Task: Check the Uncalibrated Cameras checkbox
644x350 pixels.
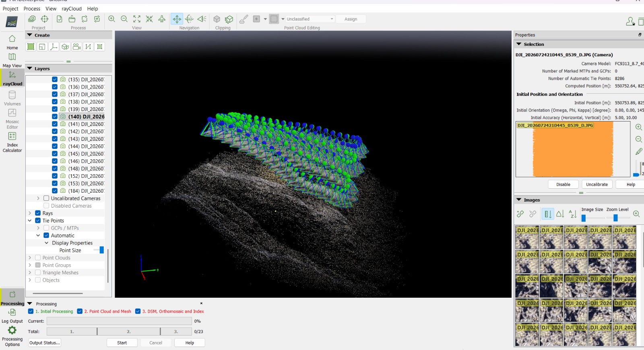Action: click(46, 198)
